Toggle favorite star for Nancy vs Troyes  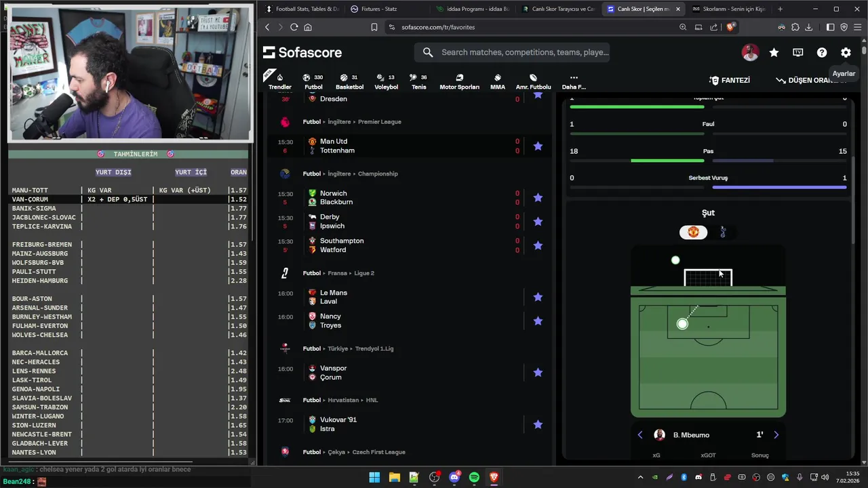pyautogui.click(x=538, y=321)
